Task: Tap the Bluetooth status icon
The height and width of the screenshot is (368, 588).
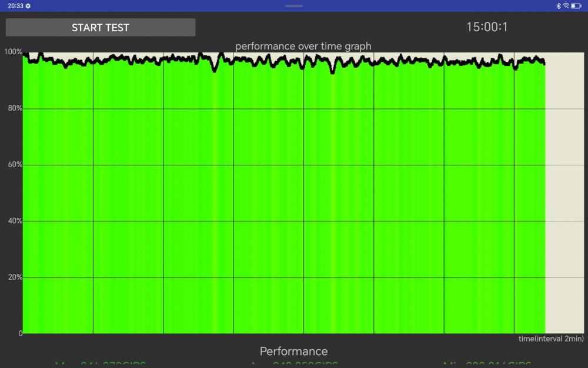Action: click(559, 6)
